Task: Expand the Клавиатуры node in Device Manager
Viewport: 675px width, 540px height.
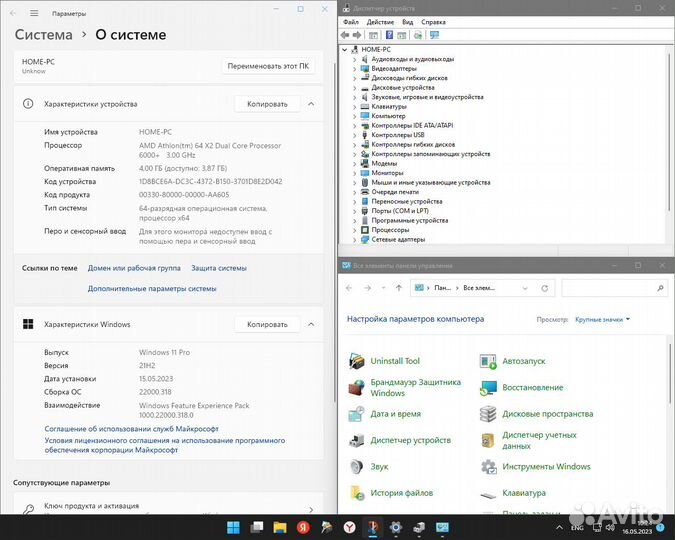Action: click(x=355, y=106)
